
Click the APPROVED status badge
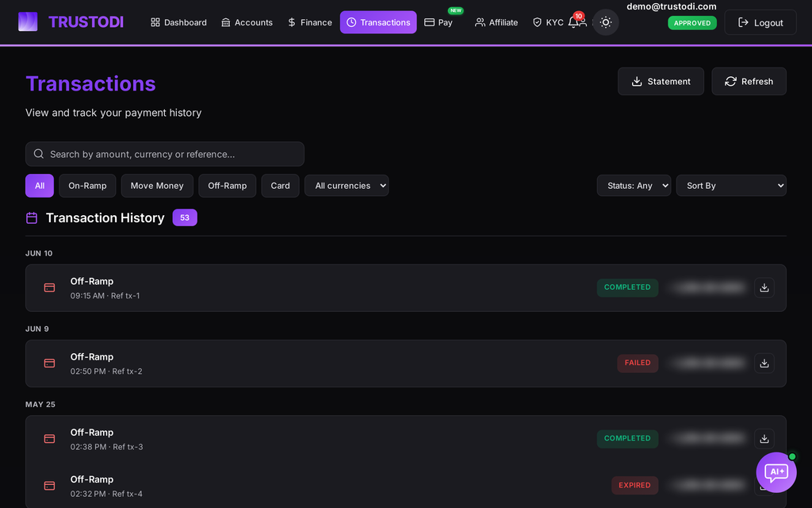691,23
